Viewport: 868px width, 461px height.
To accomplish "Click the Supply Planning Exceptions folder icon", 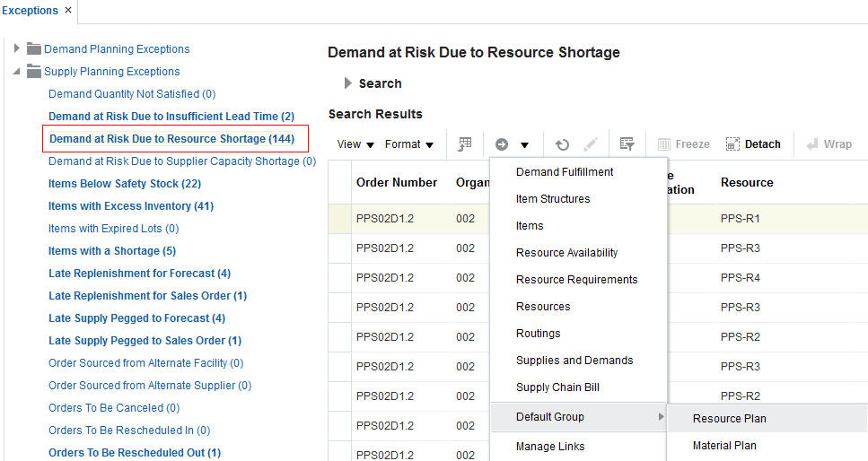I will pos(34,72).
